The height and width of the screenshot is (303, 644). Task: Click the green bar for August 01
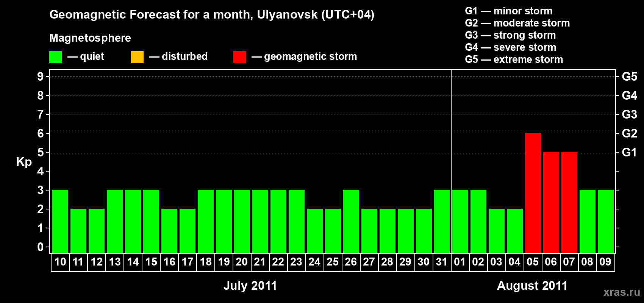(460, 221)
